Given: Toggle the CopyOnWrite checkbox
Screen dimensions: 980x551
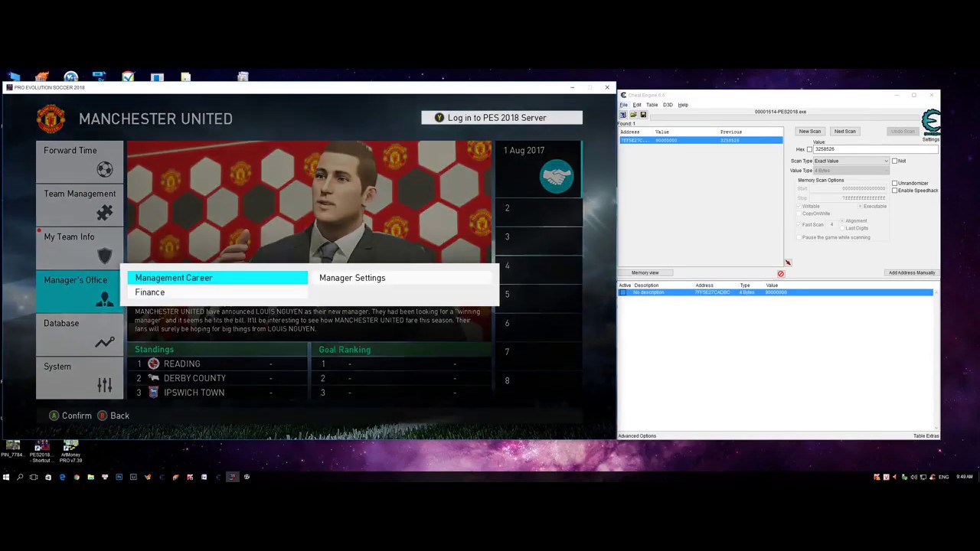Looking at the screenshot, I should click(799, 214).
